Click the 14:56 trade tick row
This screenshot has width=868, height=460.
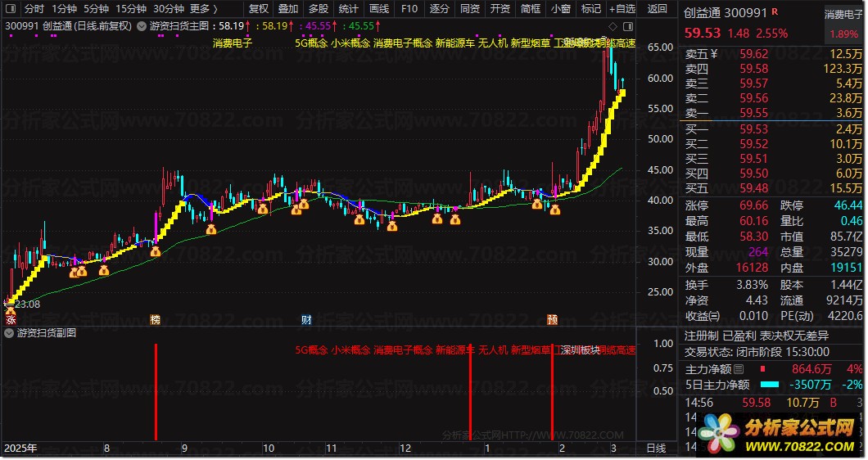(x=772, y=403)
